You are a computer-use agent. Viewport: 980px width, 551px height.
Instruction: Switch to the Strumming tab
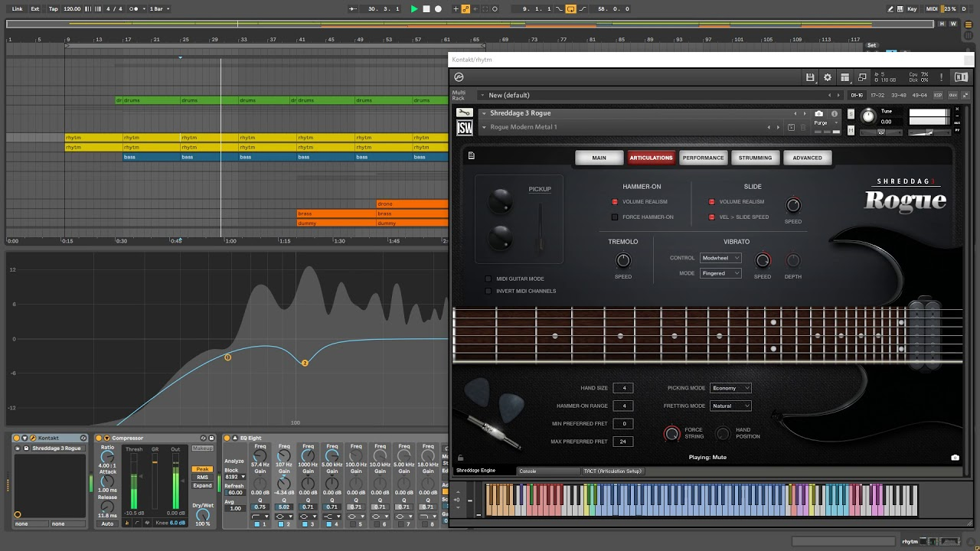click(x=755, y=158)
